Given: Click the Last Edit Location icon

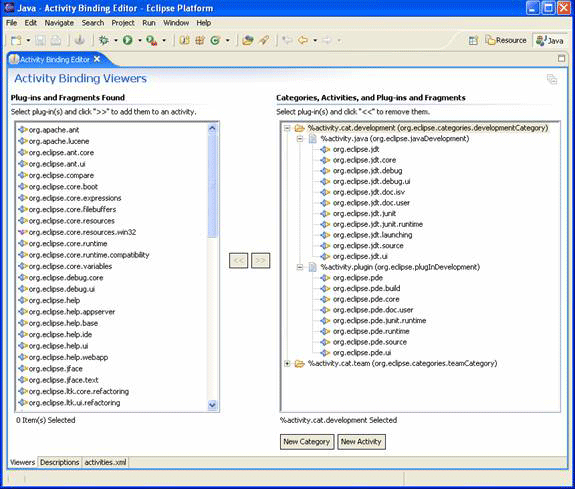Looking at the screenshot, I should click(x=287, y=40).
